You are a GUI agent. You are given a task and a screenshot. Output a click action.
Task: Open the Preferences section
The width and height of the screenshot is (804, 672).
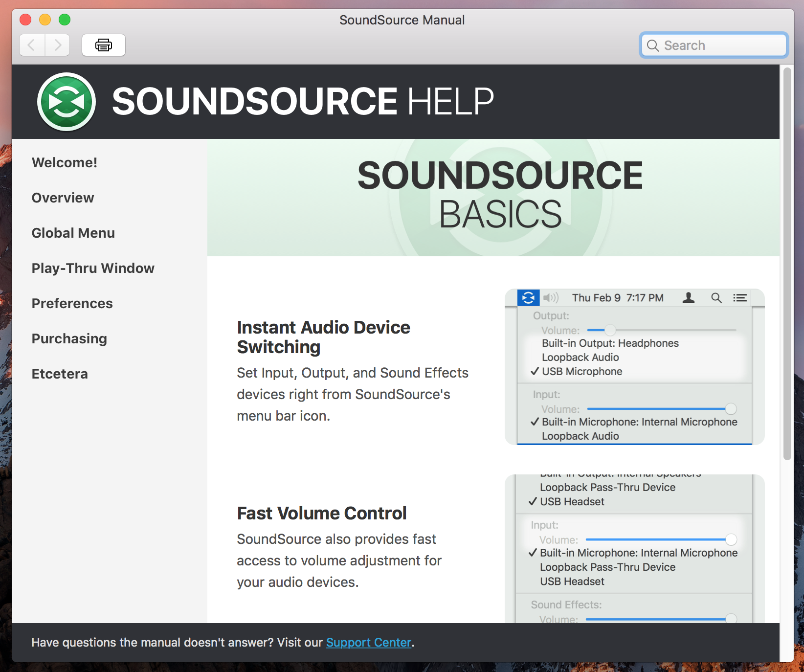pyautogui.click(x=72, y=303)
